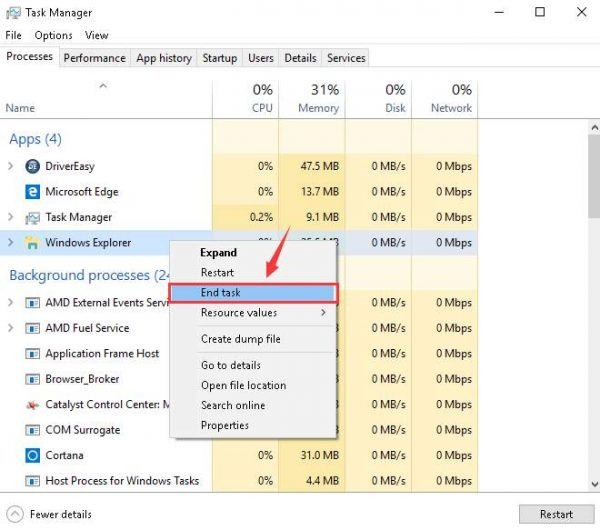Sort by the Memory column header
Screen dimensions: 600x530
(x=311, y=99)
